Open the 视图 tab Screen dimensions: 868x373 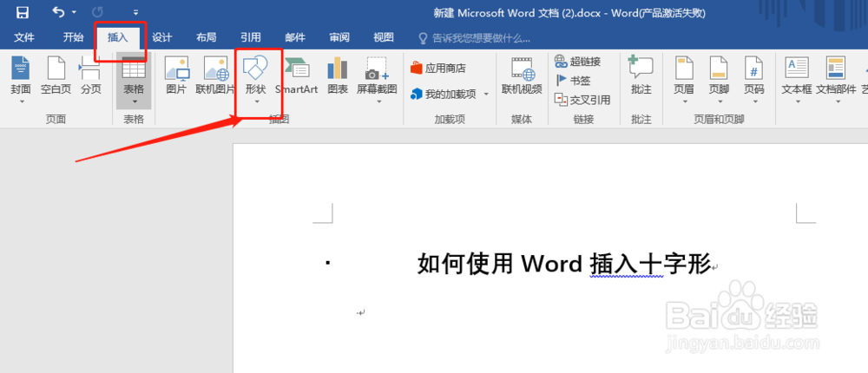coord(384,37)
